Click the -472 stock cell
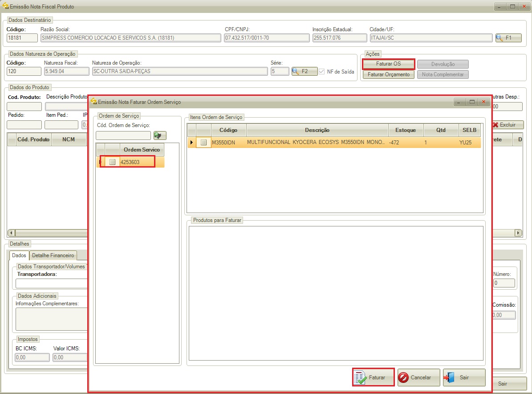The width and height of the screenshot is (532, 394). (406, 142)
